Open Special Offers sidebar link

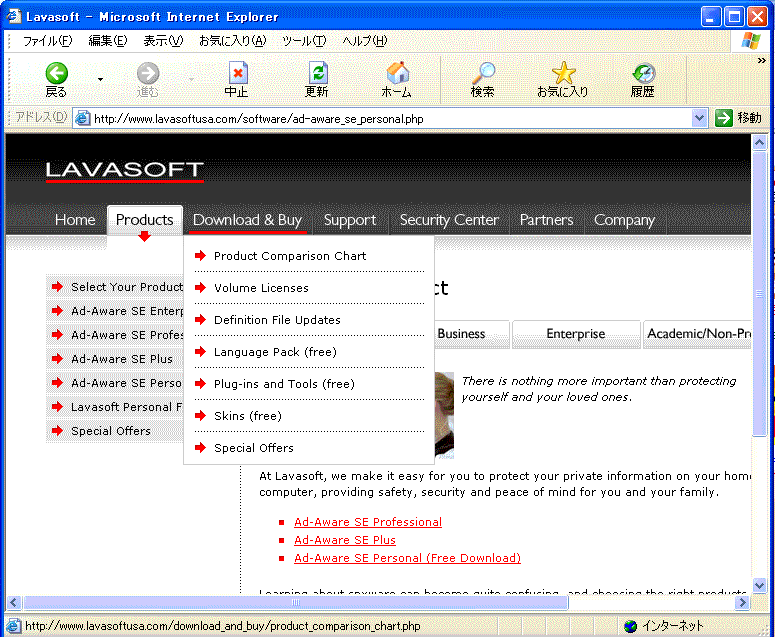[x=115, y=431]
